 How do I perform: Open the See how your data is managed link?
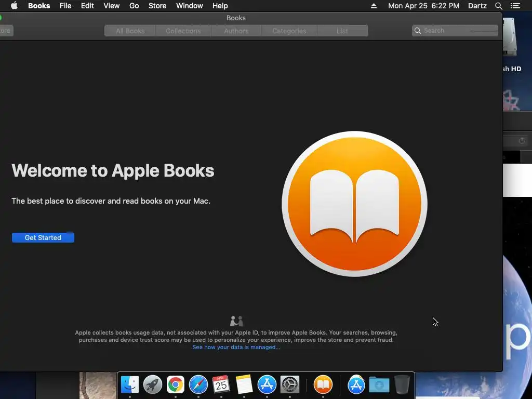(x=236, y=347)
